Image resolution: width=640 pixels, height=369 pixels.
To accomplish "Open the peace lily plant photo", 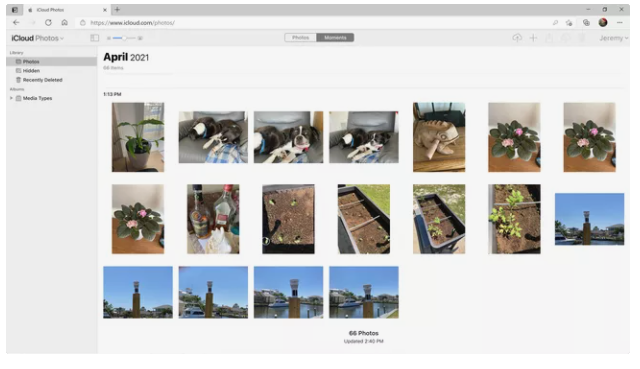I will coord(138,137).
